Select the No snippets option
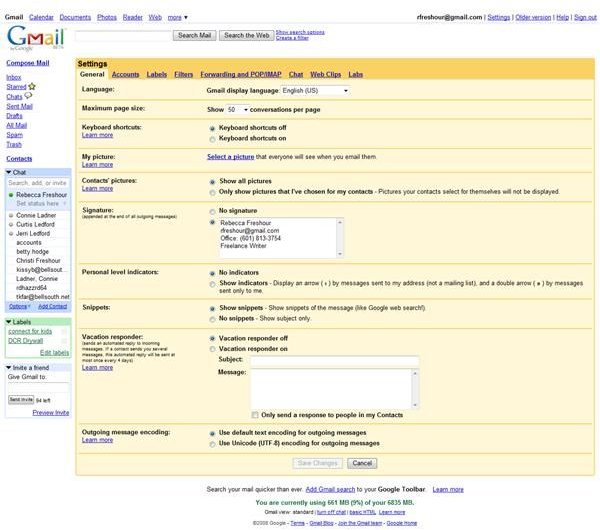 coord(212,319)
